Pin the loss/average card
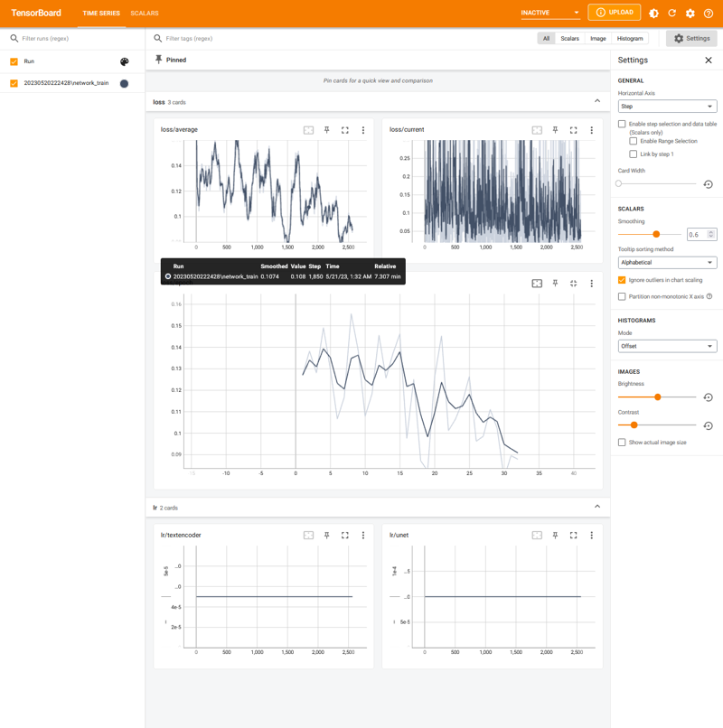723x728 pixels. click(x=326, y=130)
